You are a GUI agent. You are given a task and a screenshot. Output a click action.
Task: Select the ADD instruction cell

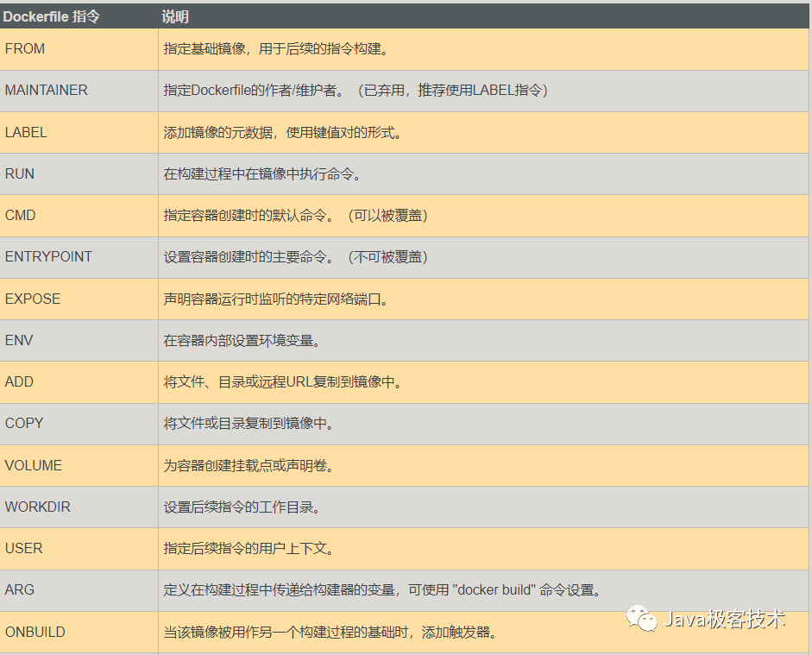[x=79, y=382]
